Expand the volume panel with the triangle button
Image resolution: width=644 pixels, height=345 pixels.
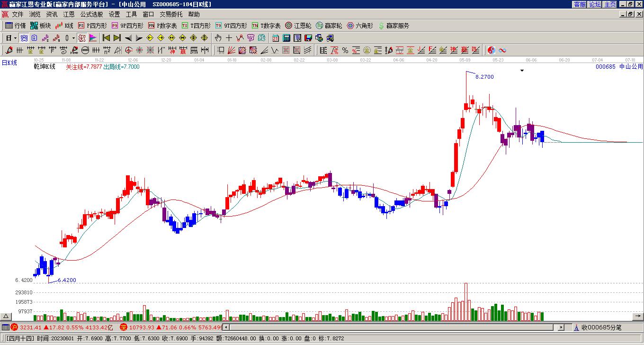(6, 316)
